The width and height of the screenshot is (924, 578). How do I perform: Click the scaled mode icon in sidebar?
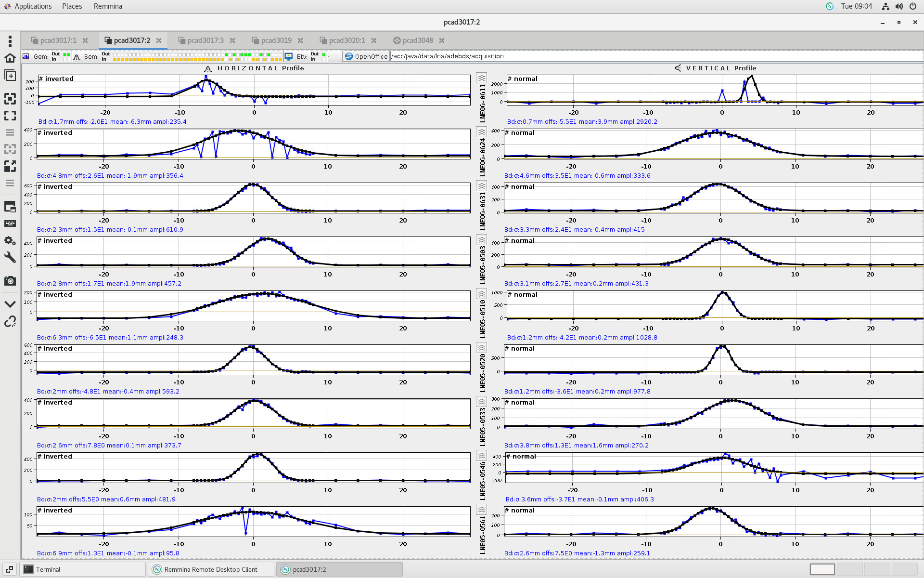click(10, 166)
